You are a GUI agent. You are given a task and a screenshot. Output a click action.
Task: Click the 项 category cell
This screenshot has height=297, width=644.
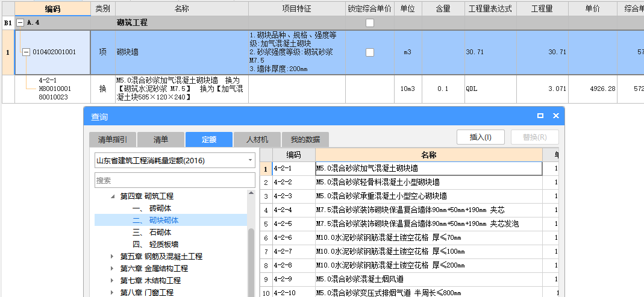[x=103, y=52]
